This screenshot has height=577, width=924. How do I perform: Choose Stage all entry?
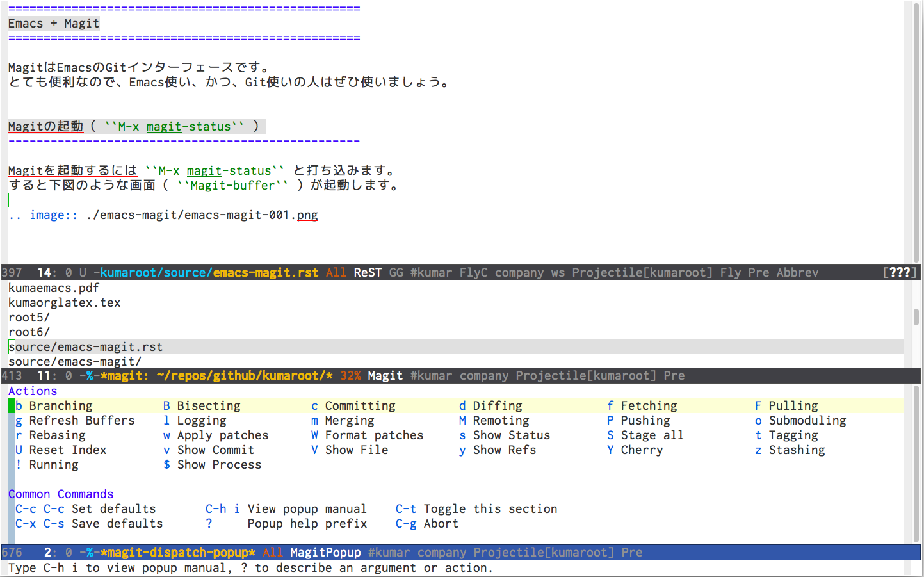pyautogui.click(x=645, y=435)
